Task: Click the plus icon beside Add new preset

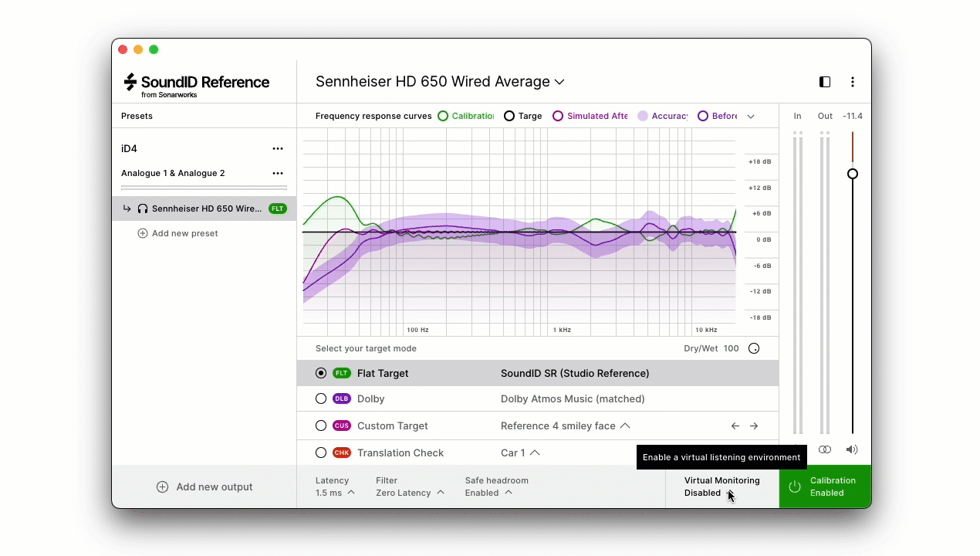Action: point(143,233)
